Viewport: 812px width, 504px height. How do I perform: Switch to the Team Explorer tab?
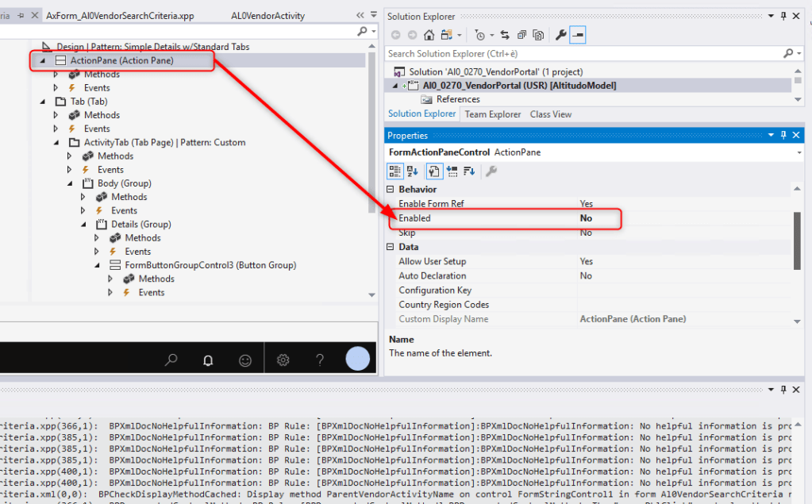click(x=493, y=114)
